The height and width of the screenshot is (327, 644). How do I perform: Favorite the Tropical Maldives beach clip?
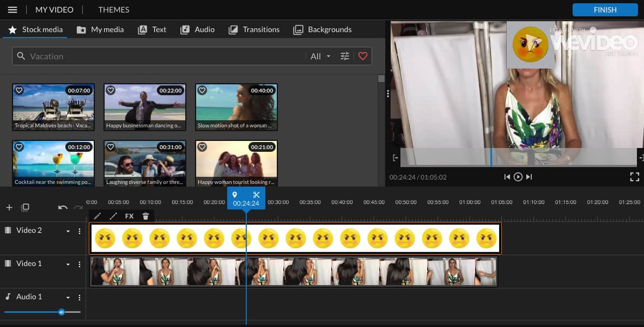point(20,90)
